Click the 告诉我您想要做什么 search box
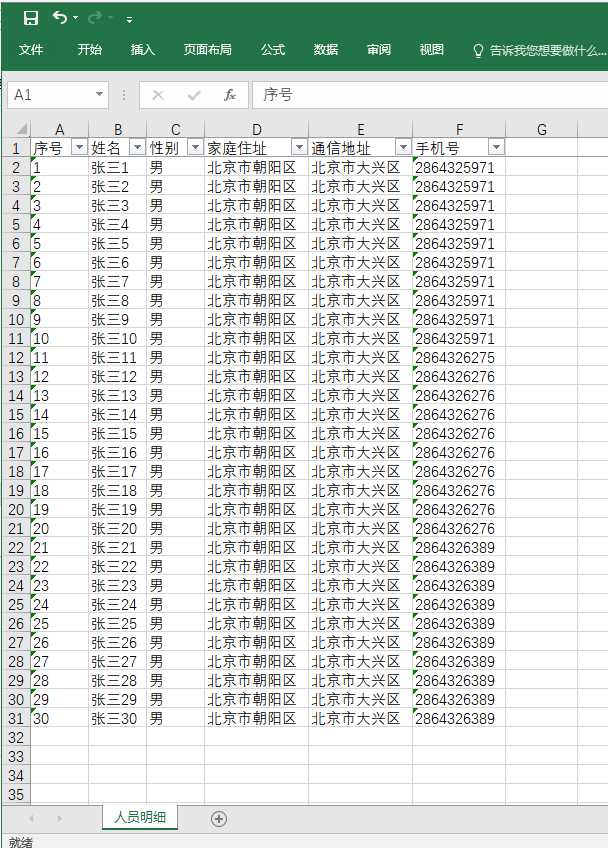The image size is (608, 848). (540, 50)
